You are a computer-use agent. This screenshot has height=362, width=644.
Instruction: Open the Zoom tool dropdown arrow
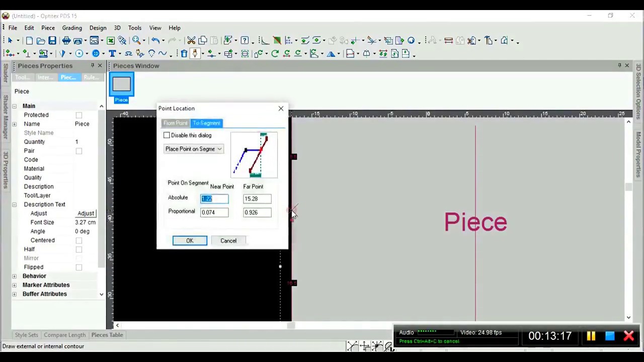[144, 41]
